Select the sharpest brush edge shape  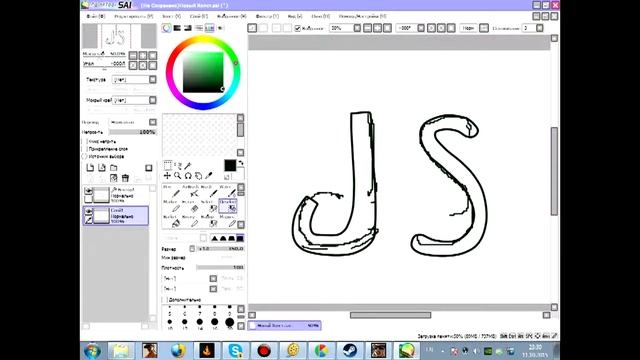(215, 238)
